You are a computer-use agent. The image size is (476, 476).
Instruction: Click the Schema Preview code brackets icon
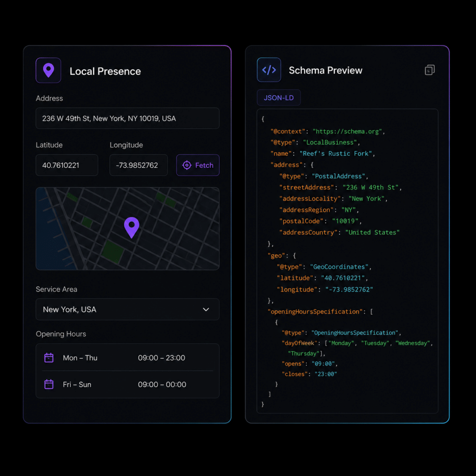[269, 70]
